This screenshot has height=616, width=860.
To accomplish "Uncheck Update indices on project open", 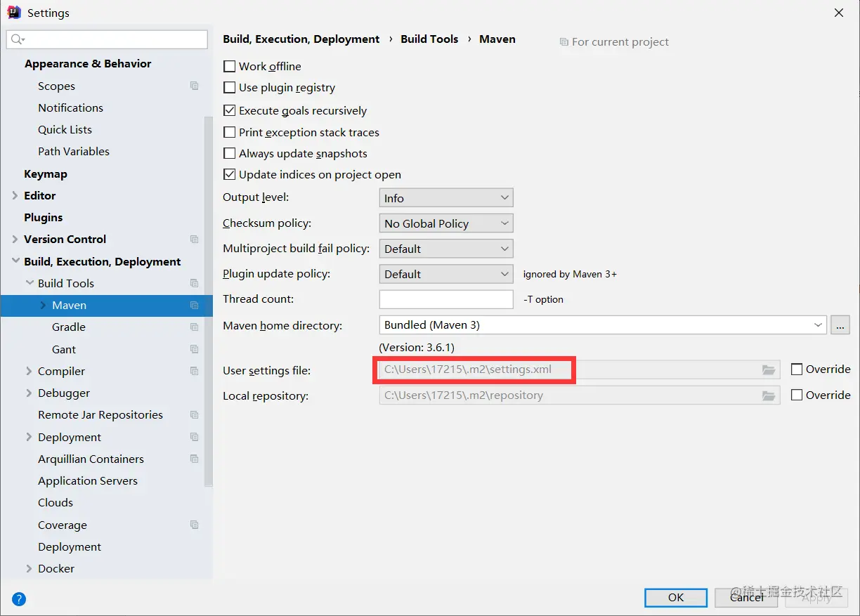I will 229,174.
